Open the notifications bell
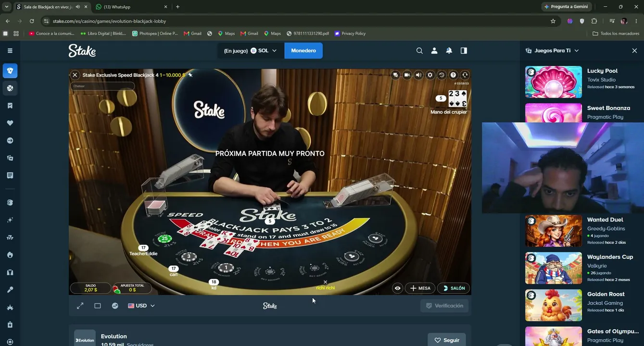644x346 pixels. pos(449,50)
